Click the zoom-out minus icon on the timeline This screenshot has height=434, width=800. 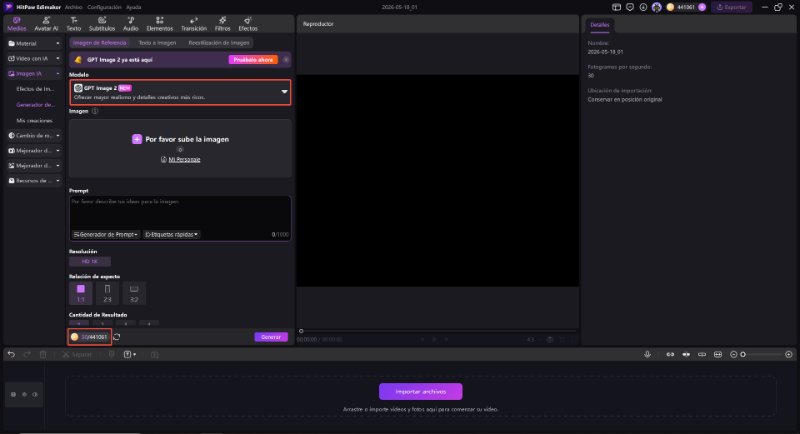pyautogui.click(x=734, y=354)
